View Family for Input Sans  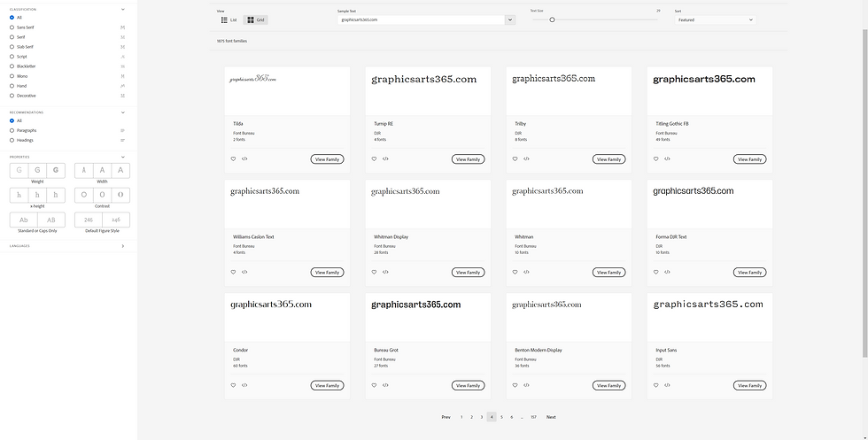pos(749,386)
